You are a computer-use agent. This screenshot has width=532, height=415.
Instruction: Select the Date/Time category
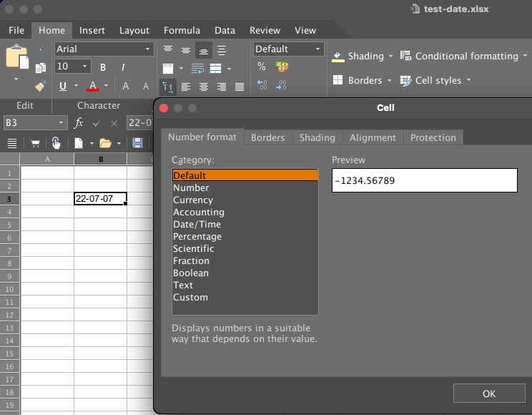[197, 224]
